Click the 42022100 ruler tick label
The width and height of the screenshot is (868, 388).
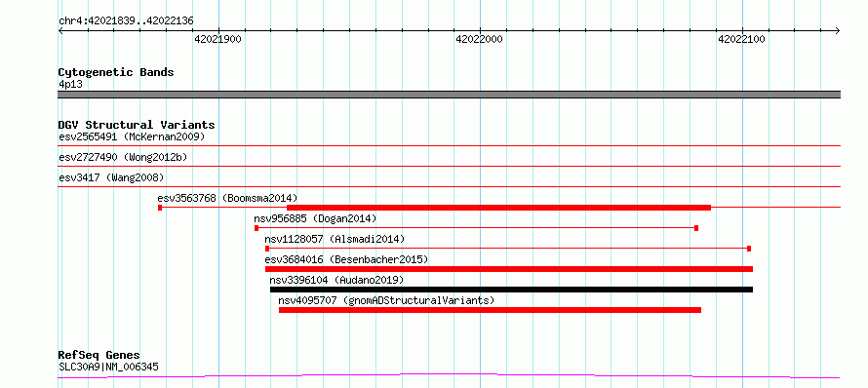[741, 39]
